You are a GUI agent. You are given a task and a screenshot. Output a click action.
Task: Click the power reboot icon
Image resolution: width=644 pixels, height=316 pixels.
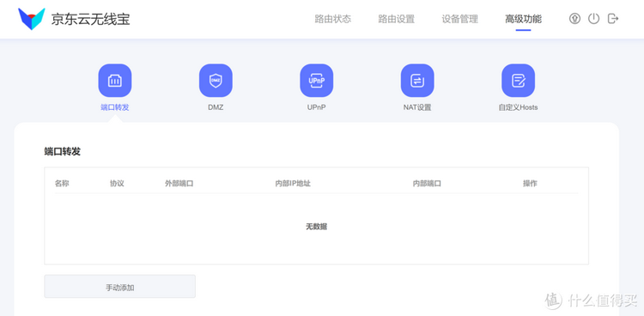coord(593,19)
